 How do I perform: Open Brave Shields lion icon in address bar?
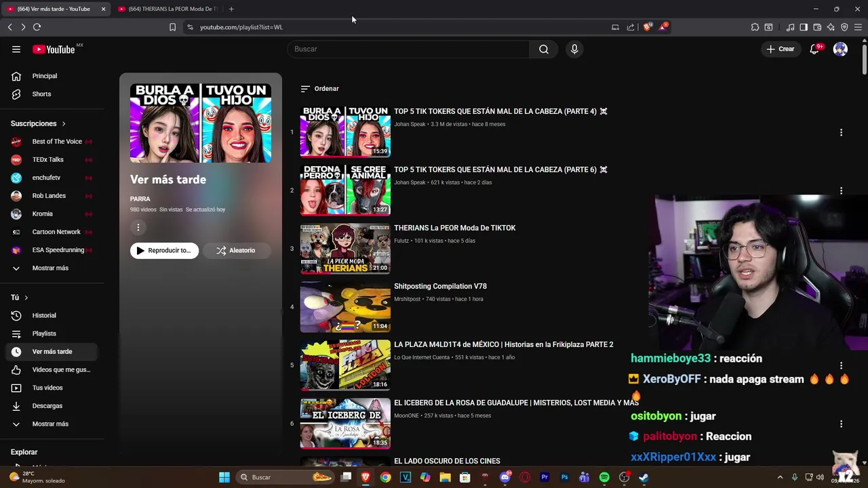(647, 27)
